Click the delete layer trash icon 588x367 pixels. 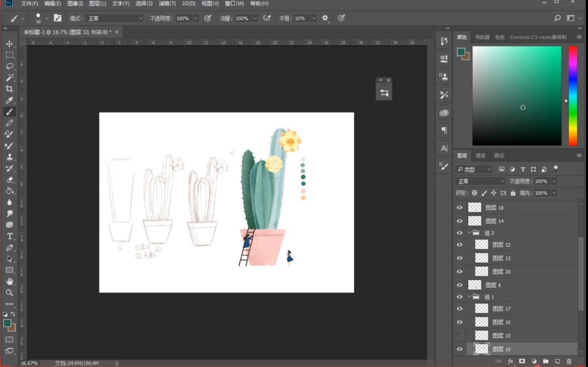pyautogui.click(x=569, y=361)
